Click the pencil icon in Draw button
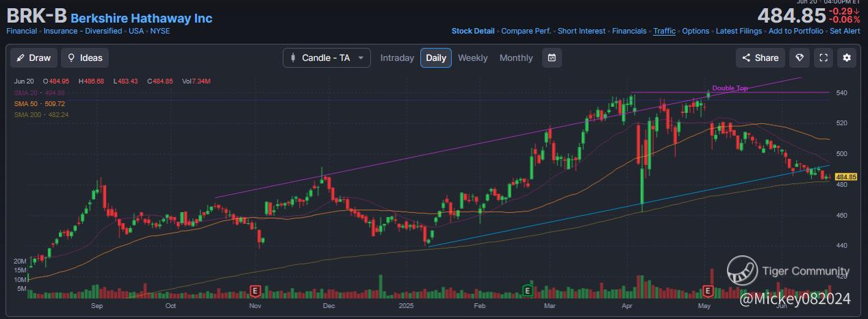This screenshot has height=319, width=868. (21, 58)
